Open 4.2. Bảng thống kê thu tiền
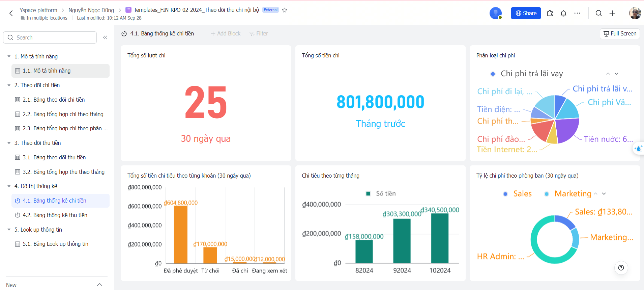 click(60, 215)
